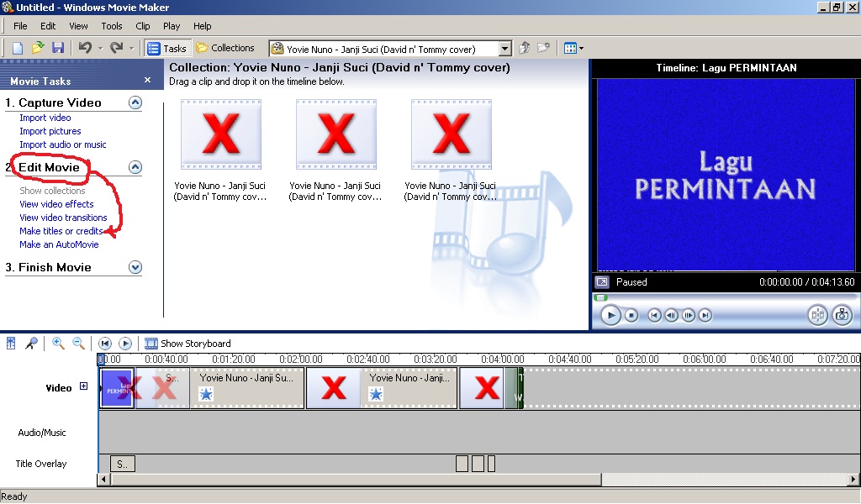
Task: Split the clip at current frame
Action: click(x=817, y=315)
